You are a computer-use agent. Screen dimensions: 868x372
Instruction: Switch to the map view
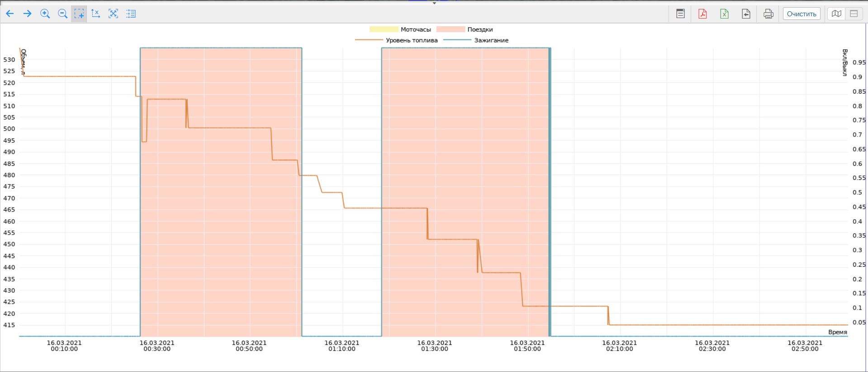point(836,14)
